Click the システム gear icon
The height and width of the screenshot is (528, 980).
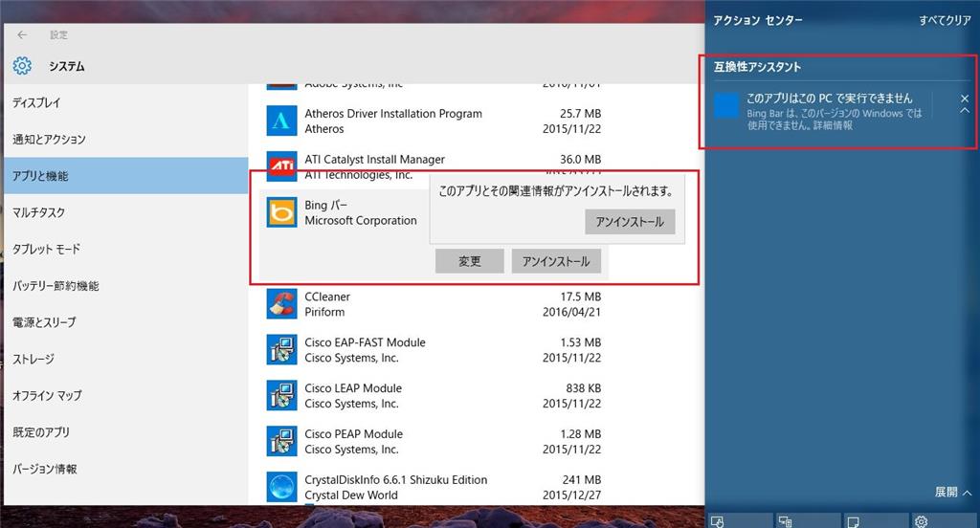click(22, 66)
